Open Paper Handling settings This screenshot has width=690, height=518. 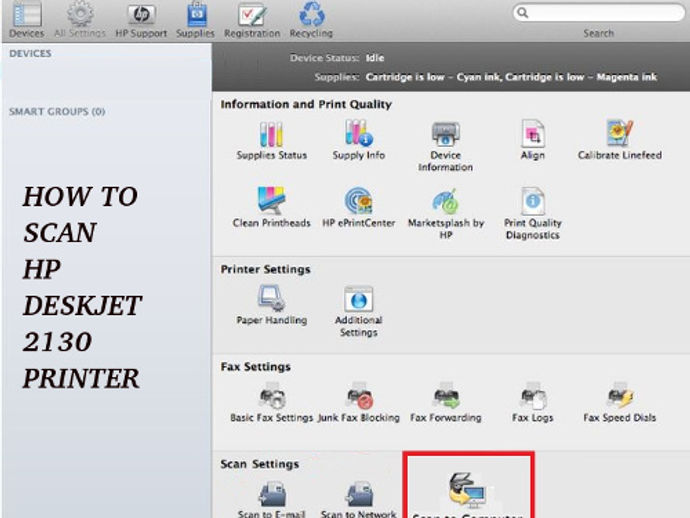(x=272, y=305)
